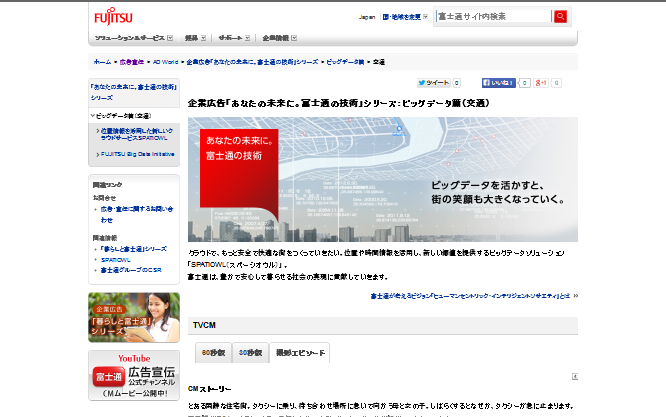
Task: Click the Google +1 button
Action: point(541,83)
